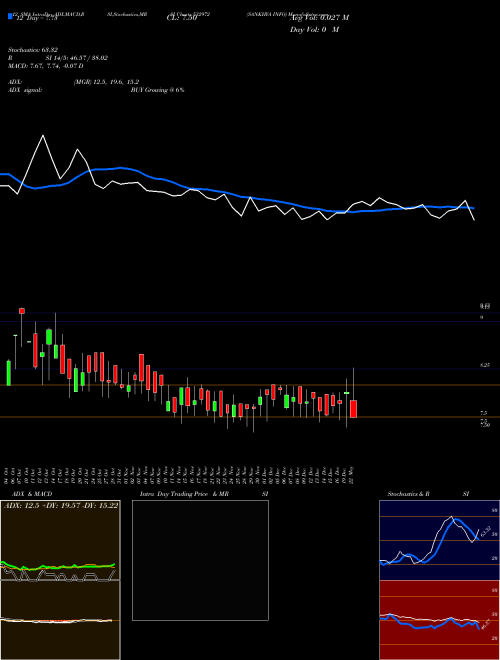Screen dimensions: 500x660
Task: Click the 'SI 14/3: 46.57 / 38.02' value
Action: pyautogui.click(x=77, y=58)
